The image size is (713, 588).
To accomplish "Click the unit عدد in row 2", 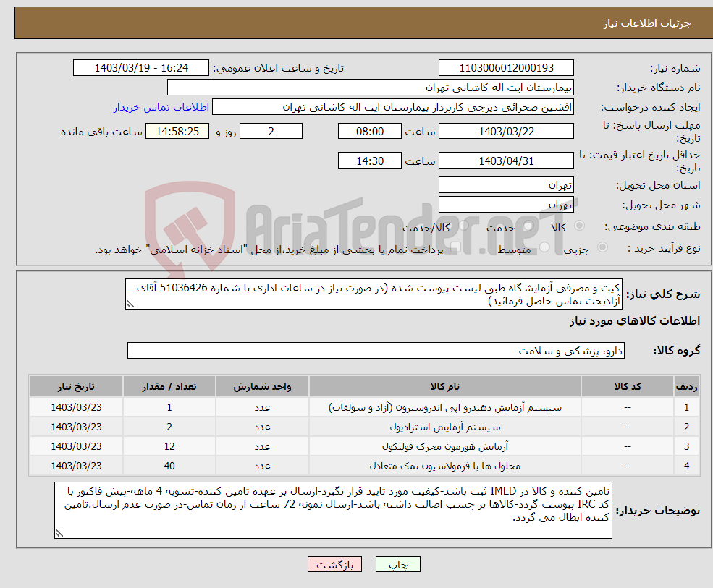I will point(262,427).
